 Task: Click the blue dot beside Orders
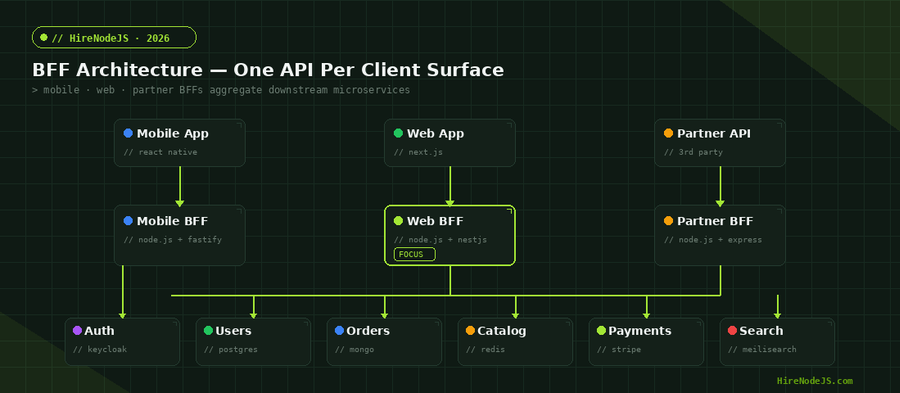pyautogui.click(x=339, y=330)
